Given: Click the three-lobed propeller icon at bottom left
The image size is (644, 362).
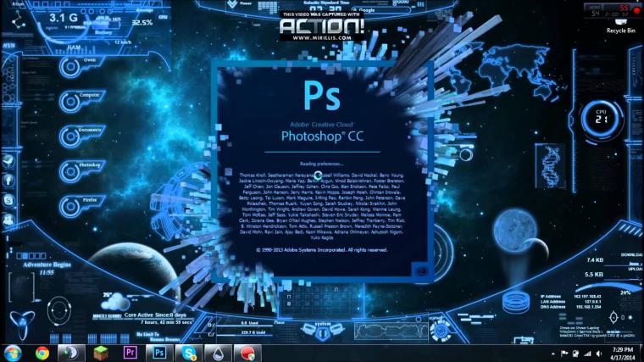Looking at the screenshot, I should tap(22, 324).
